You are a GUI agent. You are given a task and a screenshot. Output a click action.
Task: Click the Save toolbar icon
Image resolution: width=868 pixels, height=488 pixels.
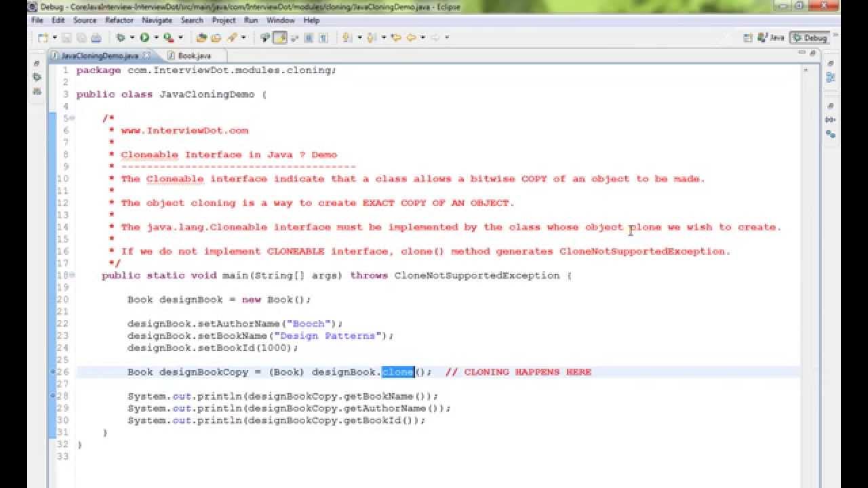pos(67,38)
